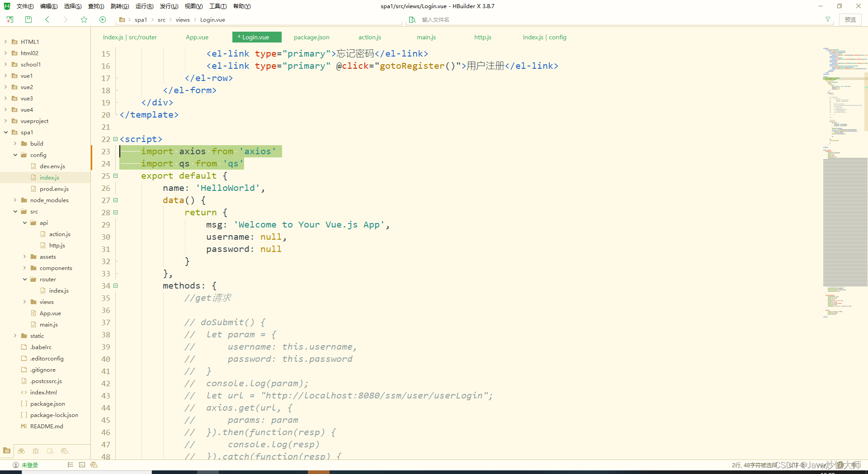Open the filter funnel icon near search
The width and height of the screenshot is (868, 474).
[828, 19]
